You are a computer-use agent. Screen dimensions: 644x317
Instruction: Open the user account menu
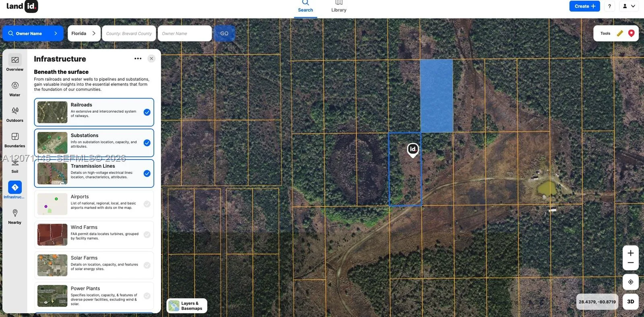tap(629, 6)
